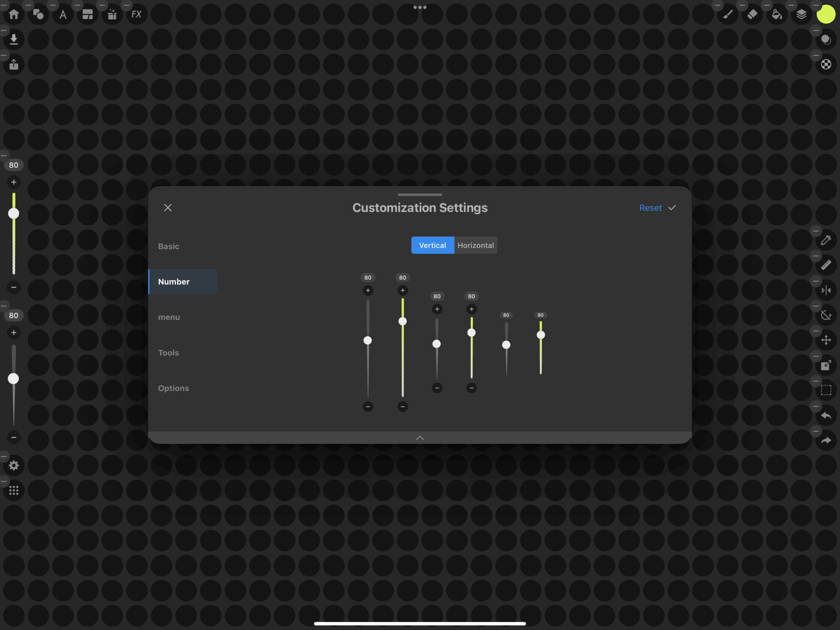Screen dimensions: 840x630
Task: Click the dialog's top drag handle
Action: coord(420,195)
